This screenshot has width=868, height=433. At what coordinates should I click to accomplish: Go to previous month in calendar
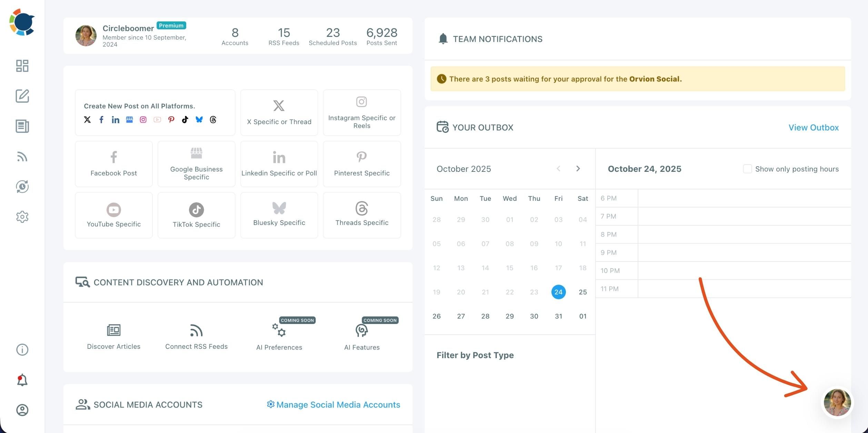click(x=558, y=168)
